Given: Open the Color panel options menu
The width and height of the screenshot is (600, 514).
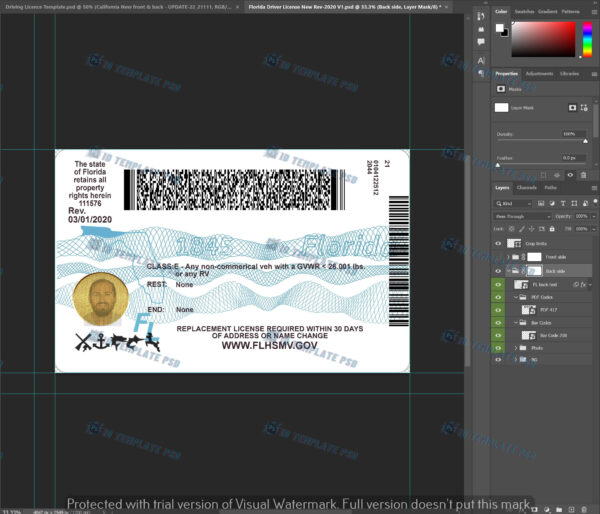Looking at the screenshot, I should 594,12.
